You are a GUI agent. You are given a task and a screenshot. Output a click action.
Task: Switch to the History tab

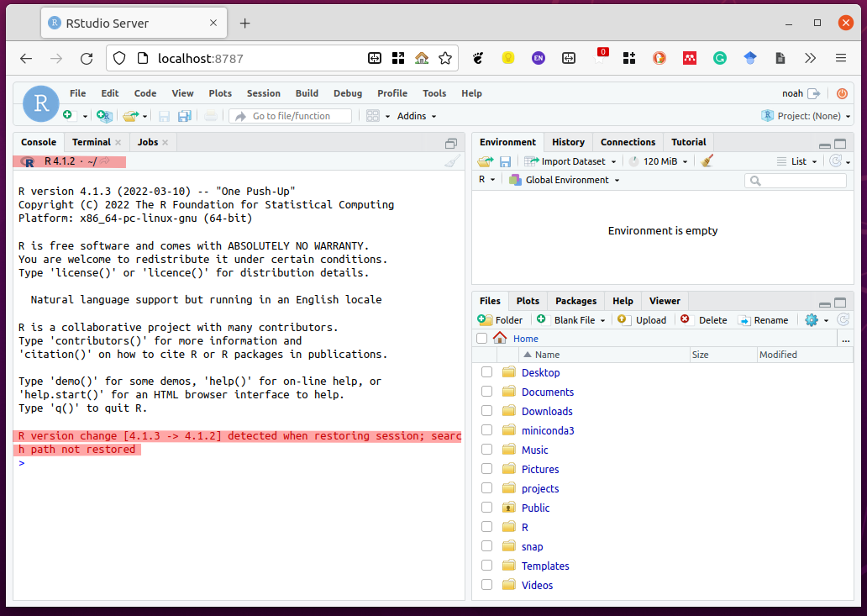click(x=568, y=142)
